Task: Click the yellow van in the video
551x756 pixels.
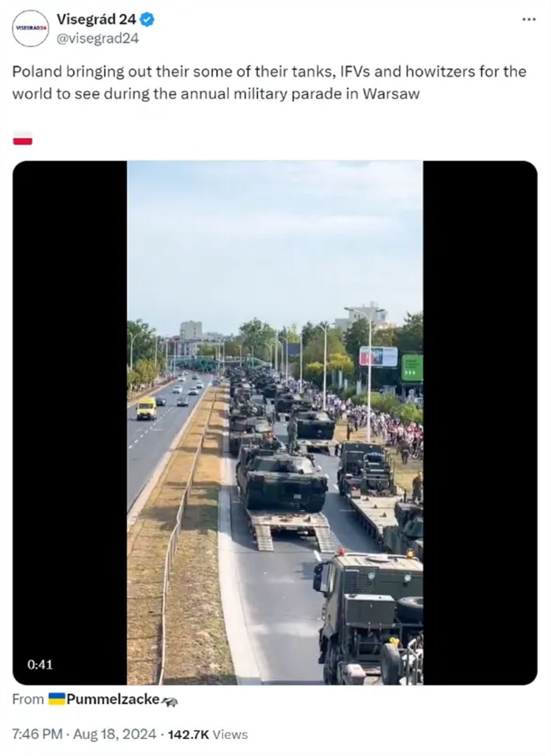Action: 147,408
